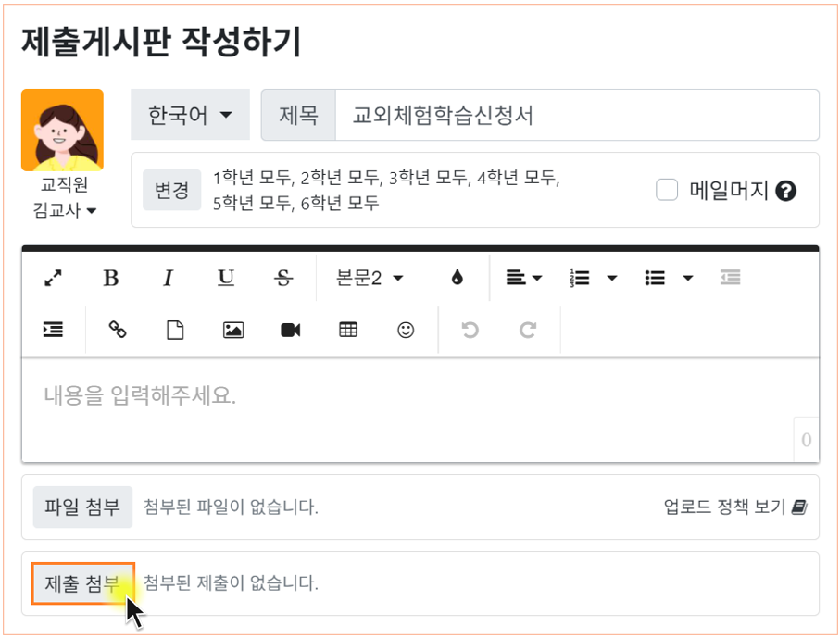
Task: Click the teacher profile avatar
Action: tap(62, 131)
